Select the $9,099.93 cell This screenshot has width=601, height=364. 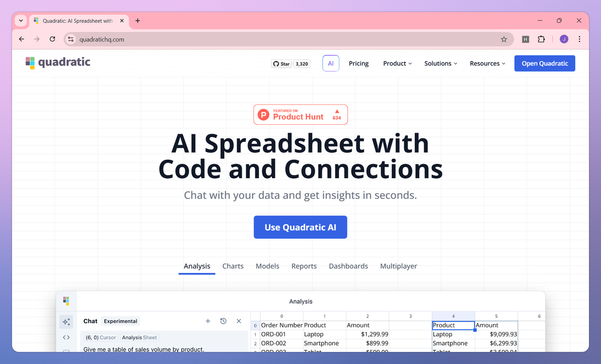tap(496, 334)
